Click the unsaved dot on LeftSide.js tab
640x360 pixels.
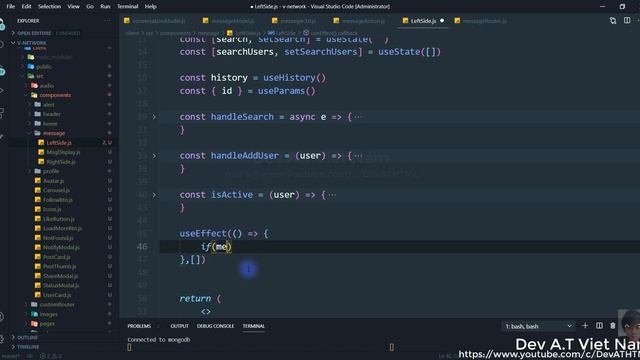[442, 21]
